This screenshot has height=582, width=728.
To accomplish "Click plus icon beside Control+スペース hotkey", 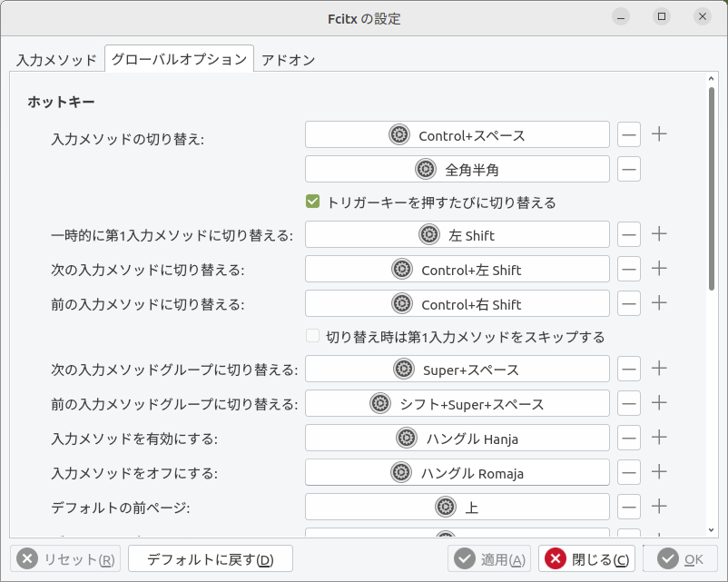I will pyautogui.click(x=660, y=135).
